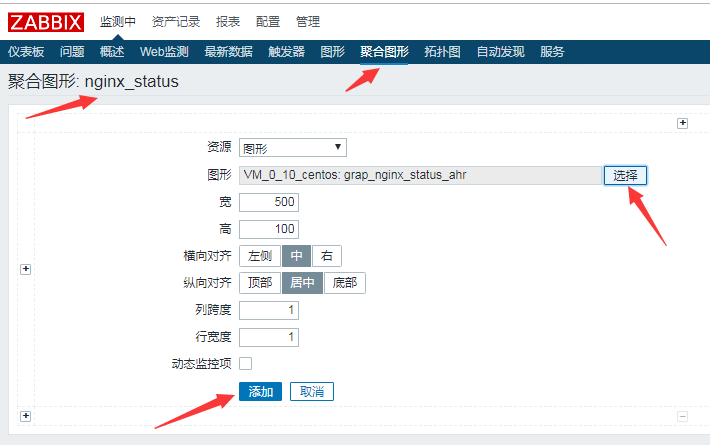
Task: Open the 报表 top menu
Action: coord(228,22)
